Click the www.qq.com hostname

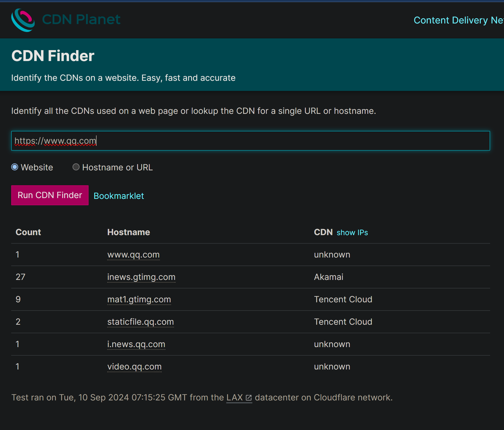pyautogui.click(x=133, y=255)
